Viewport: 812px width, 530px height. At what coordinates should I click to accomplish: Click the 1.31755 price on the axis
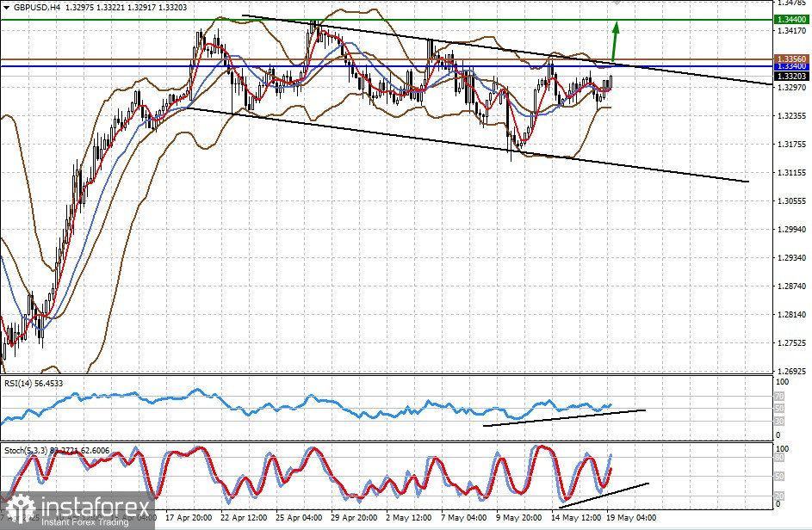click(792, 145)
